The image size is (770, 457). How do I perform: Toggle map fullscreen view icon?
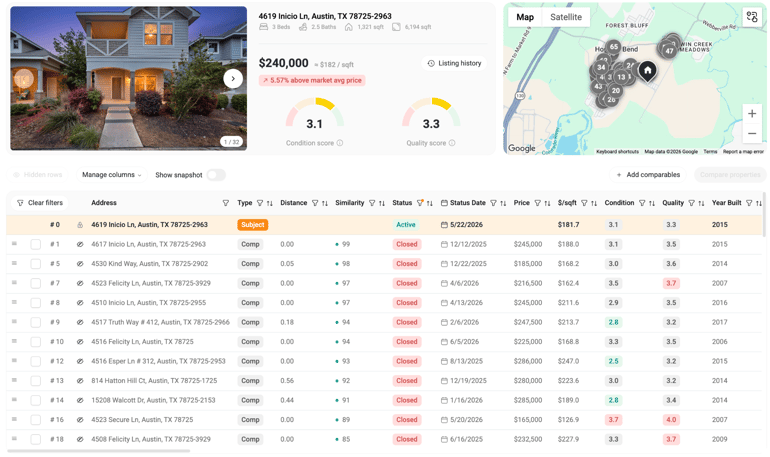coord(752,17)
